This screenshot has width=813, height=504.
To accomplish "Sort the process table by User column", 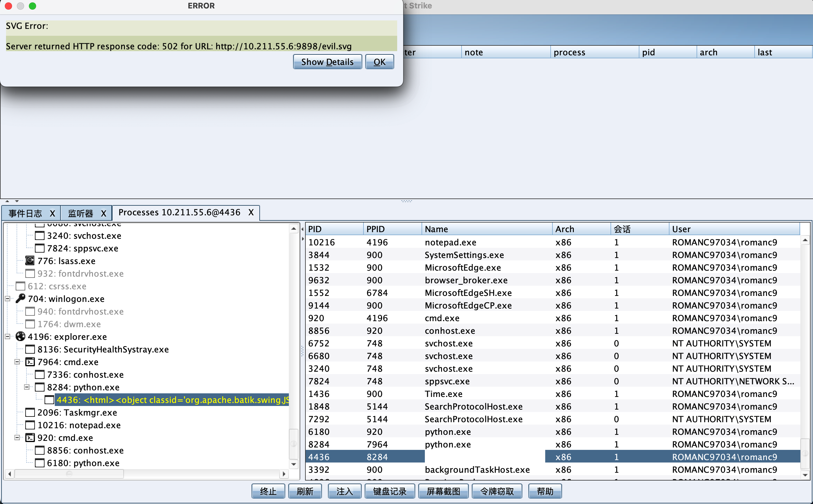I will (734, 229).
